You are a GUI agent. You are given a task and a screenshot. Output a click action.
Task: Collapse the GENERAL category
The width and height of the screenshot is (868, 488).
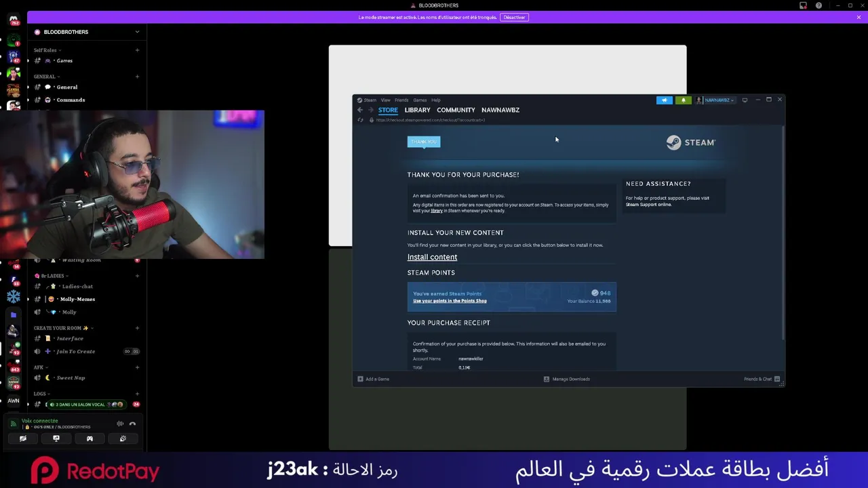point(46,77)
